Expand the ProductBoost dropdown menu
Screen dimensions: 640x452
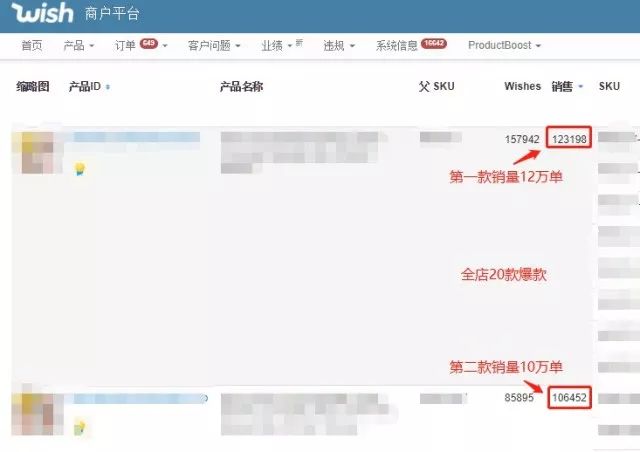[504, 45]
